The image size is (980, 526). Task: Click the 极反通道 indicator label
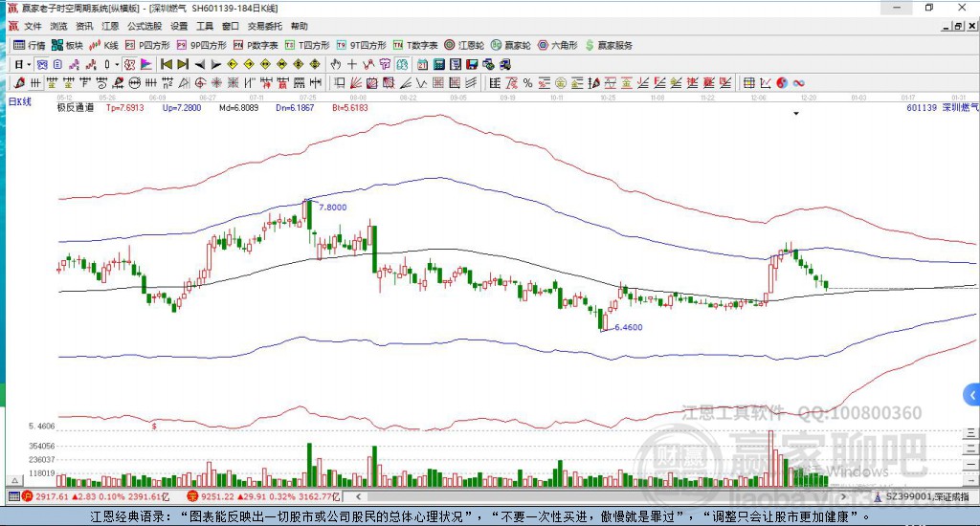76,107
